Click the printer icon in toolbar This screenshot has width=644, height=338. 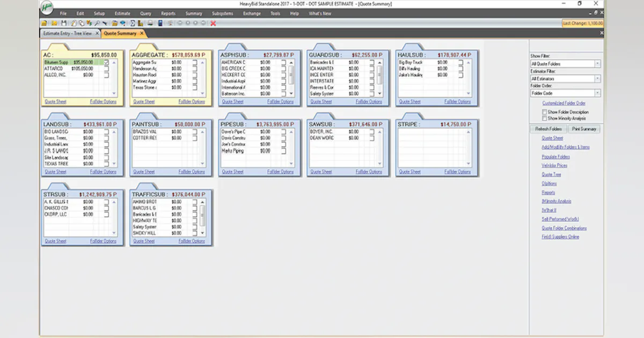150,23
